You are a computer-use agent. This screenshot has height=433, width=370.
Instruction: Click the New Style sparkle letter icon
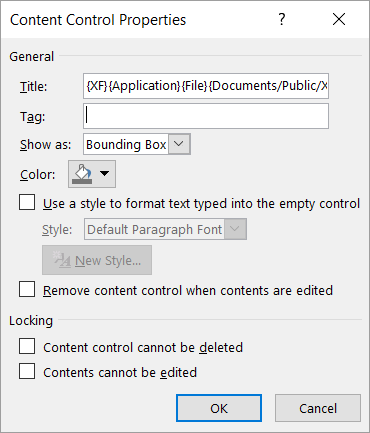point(62,260)
